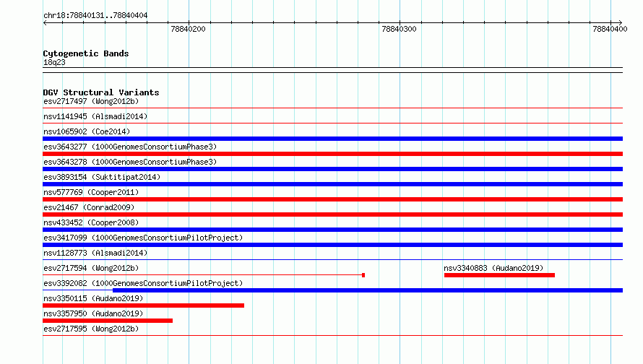Image resolution: width=643 pixels, height=364 pixels.
Task: Click the blue bar under nsv1065902
Action: (x=332, y=139)
